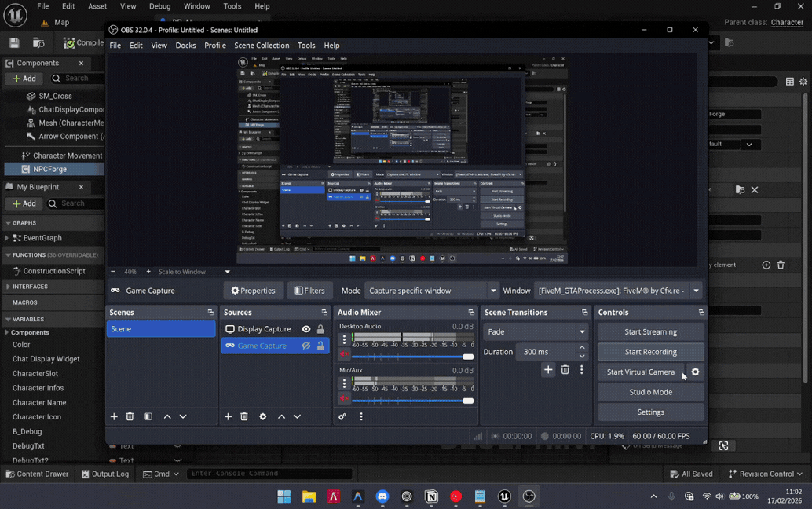Viewport: 812px width, 509px height.
Task: Open virtual camera configuration gear
Action: pyautogui.click(x=695, y=372)
